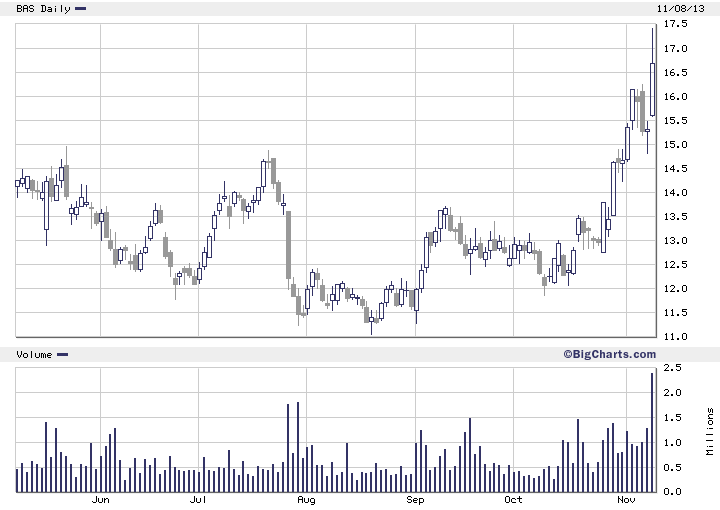Click the Volume legend color swatch

[62, 354]
